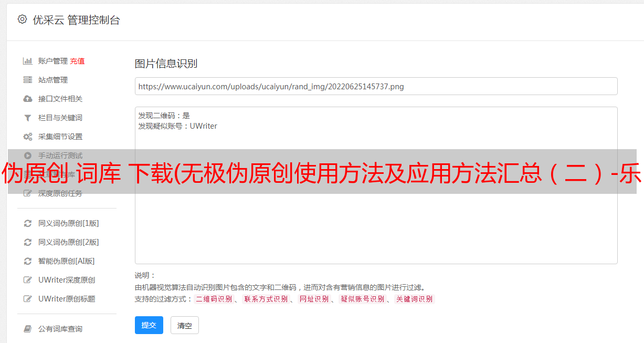This screenshot has height=343, width=644.
Task: Click the result line 发现疑似账号：UWriter
Action: pos(177,126)
